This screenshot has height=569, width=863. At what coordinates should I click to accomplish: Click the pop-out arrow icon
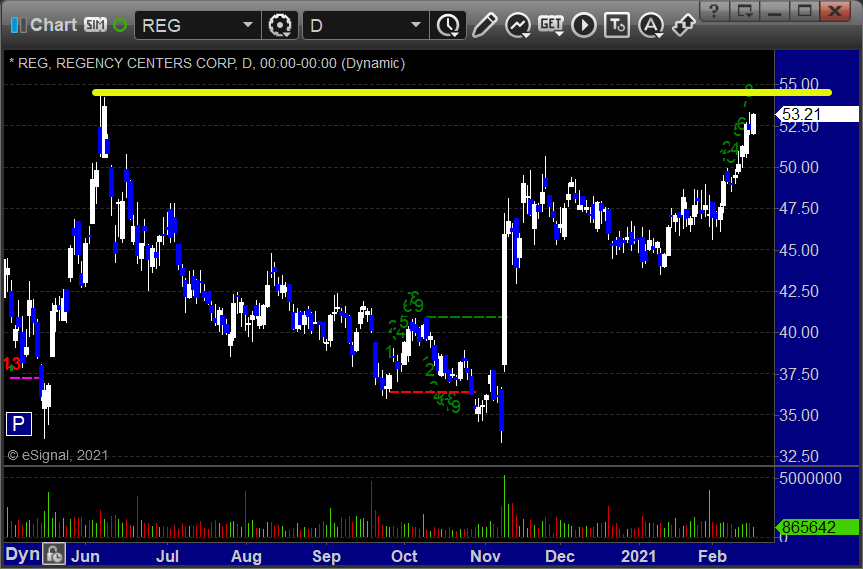[684, 25]
